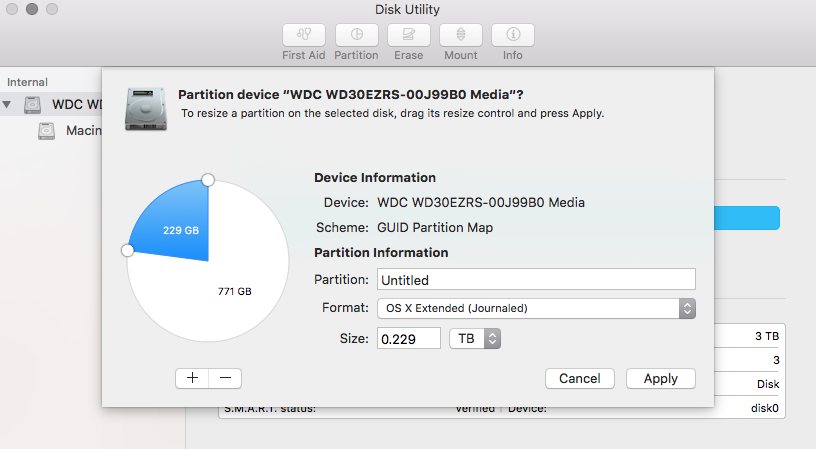This screenshot has width=816, height=449.
Task: Click the top resize handle on pie chart
Action: click(208, 180)
